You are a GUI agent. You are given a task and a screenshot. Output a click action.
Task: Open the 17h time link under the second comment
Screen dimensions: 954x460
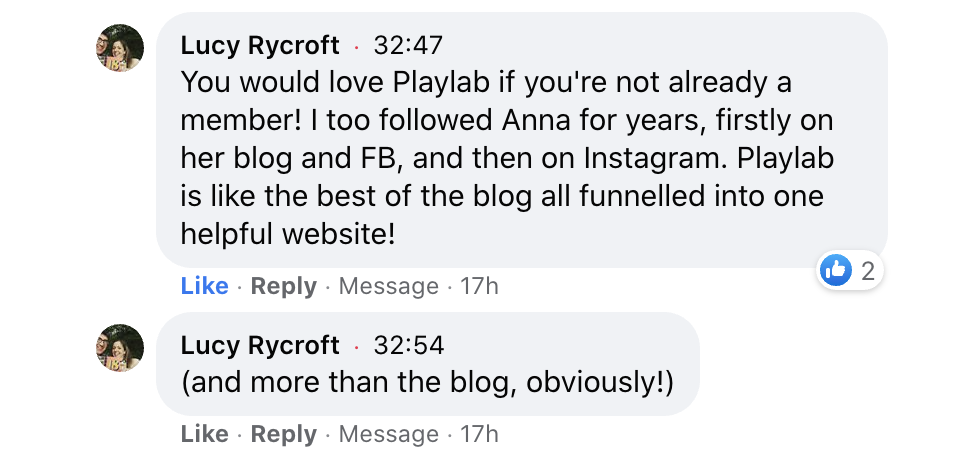(x=479, y=434)
